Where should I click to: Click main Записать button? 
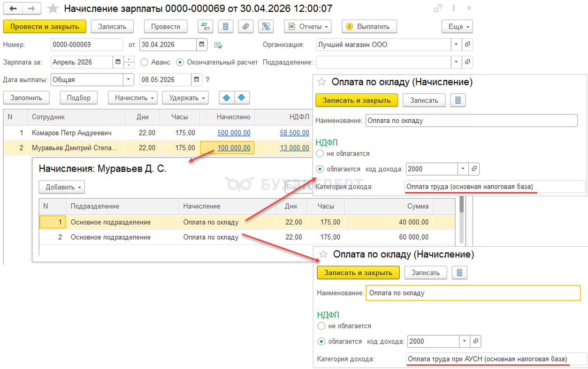[x=112, y=26]
